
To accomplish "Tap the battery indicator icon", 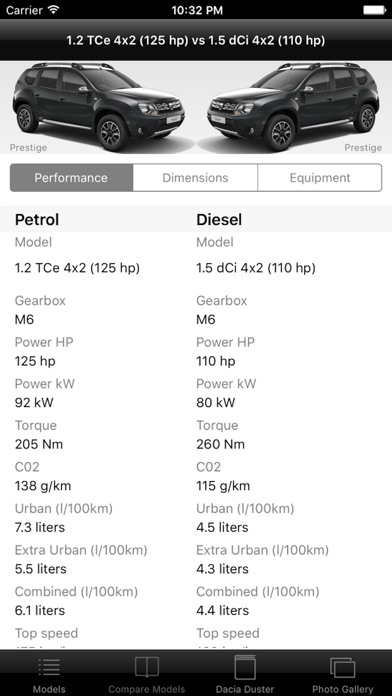I will [374, 10].
